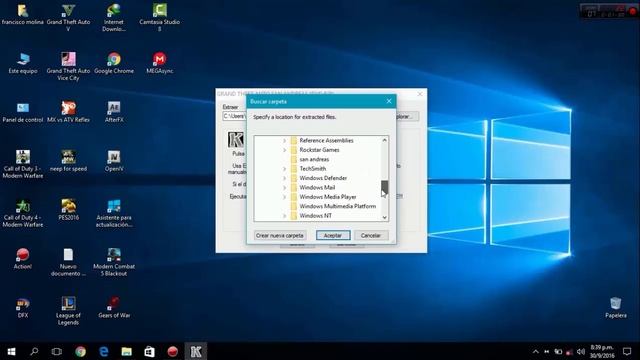
Task: Open the Windows Start menu
Action: click(11, 351)
